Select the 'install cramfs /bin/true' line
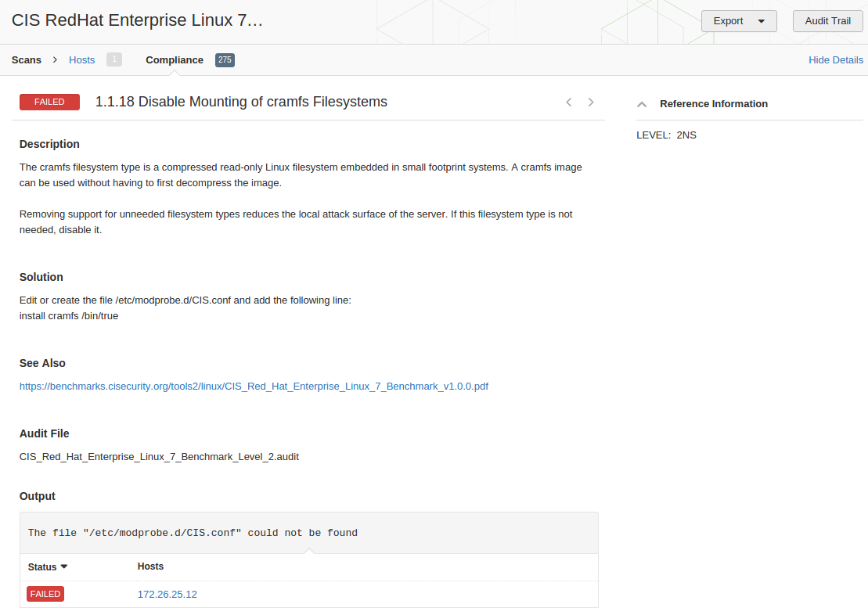Viewport: 868px width, 615px height. (69, 316)
